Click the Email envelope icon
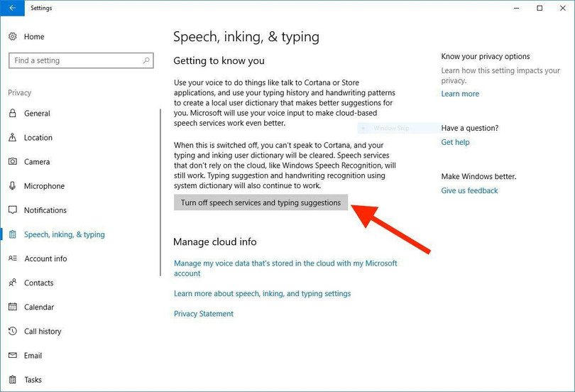 point(13,355)
